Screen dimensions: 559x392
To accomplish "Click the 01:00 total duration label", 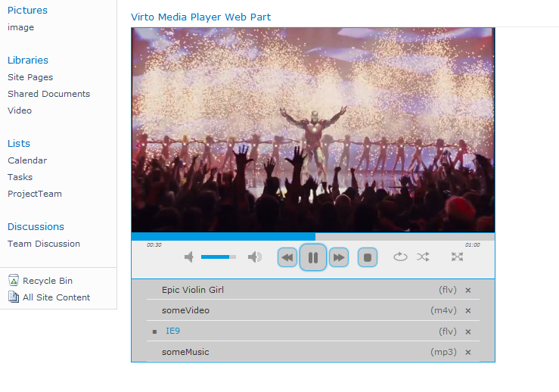I will tap(472, 244).
